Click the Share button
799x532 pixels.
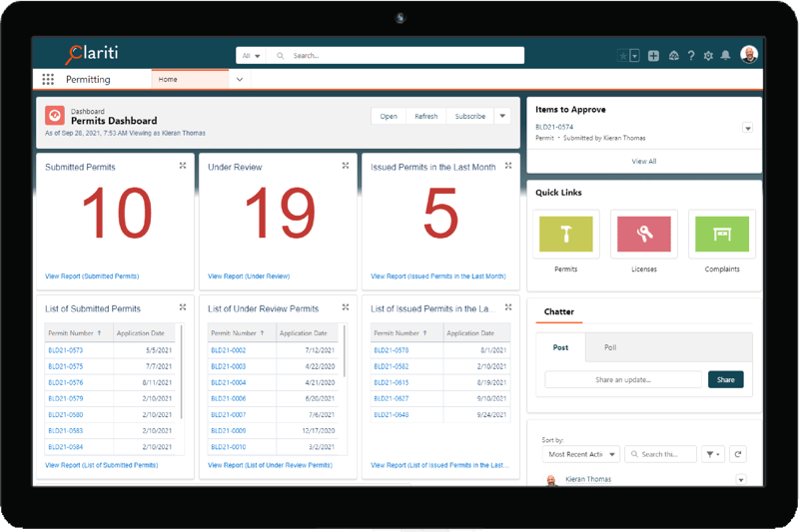pyautogui.click(x=726, y=379)
